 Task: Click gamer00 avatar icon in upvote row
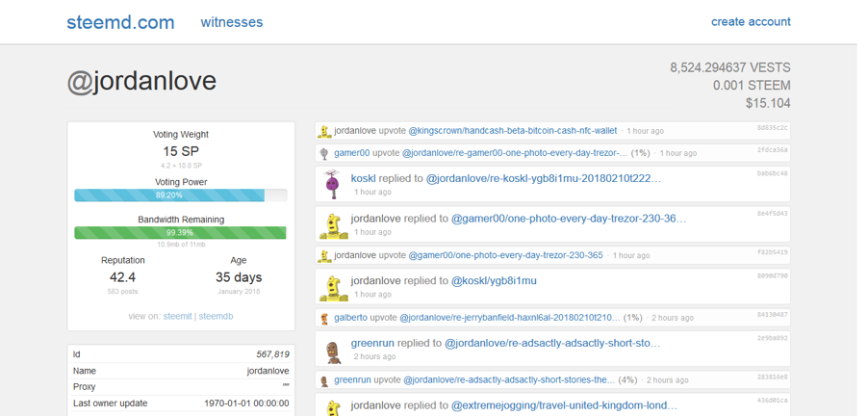tap(324, 153)
